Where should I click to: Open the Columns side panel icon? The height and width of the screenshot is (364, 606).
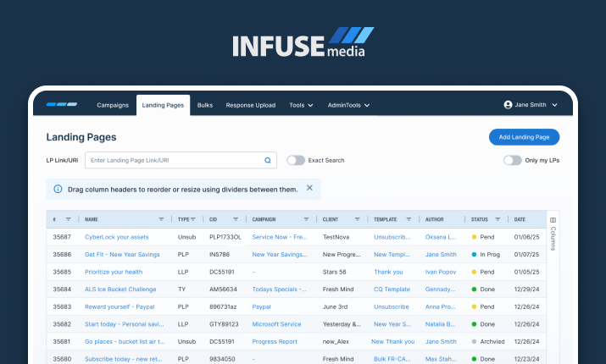[553, 220]
